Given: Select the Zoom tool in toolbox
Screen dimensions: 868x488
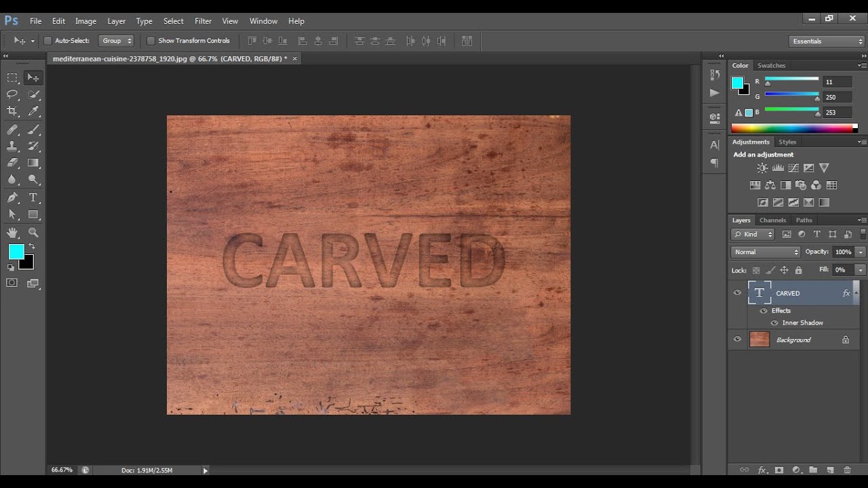Looking at the screenshot, I should click(33, 232).
